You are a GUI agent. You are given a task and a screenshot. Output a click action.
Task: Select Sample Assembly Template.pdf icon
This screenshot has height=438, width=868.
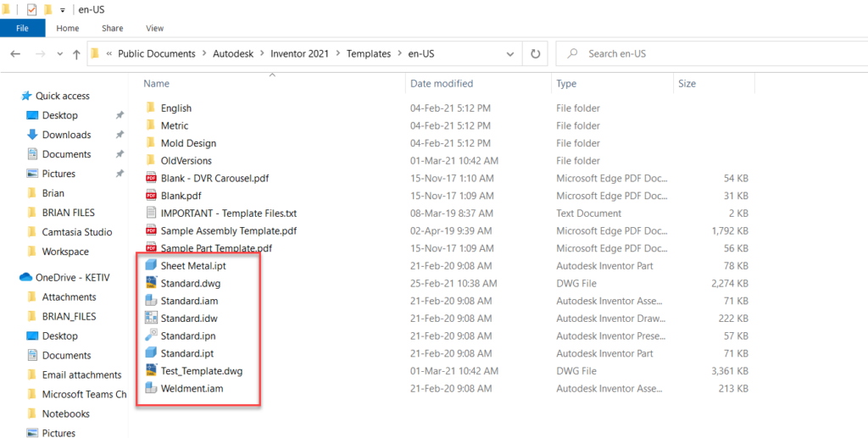click(x=151, y=230)
